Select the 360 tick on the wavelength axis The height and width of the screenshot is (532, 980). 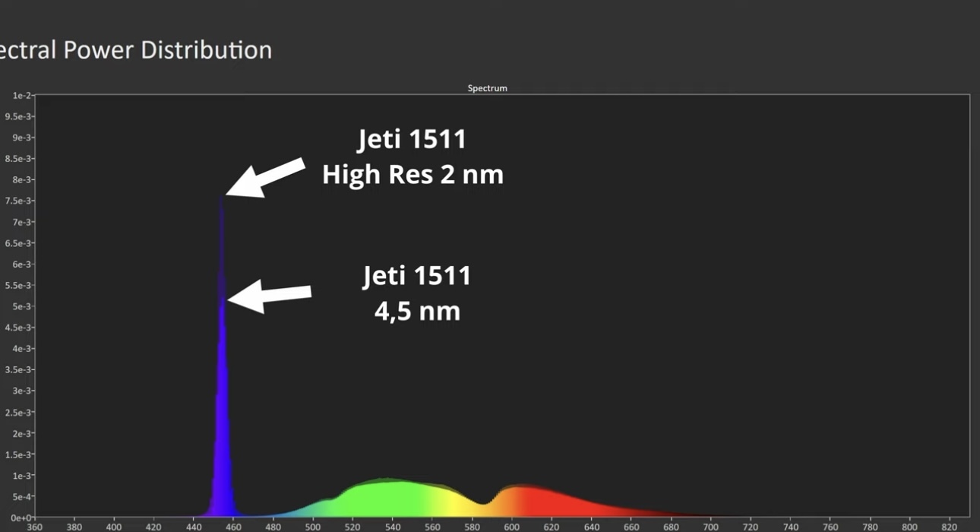pyautogui.click(x=35, y=527)
